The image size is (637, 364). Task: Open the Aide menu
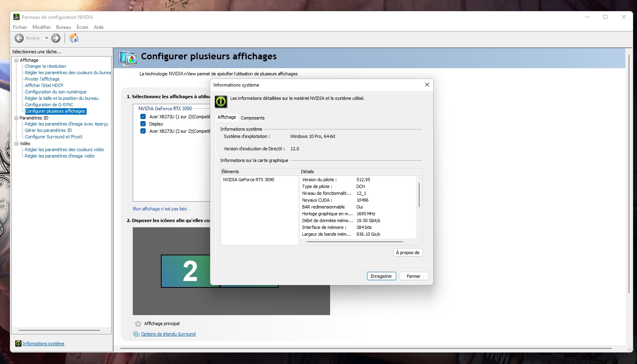[99, 27]
